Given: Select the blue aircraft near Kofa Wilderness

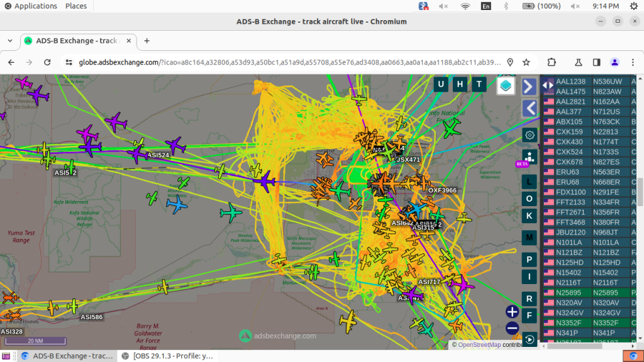Looking at the screenshot, I should (177, 204).
